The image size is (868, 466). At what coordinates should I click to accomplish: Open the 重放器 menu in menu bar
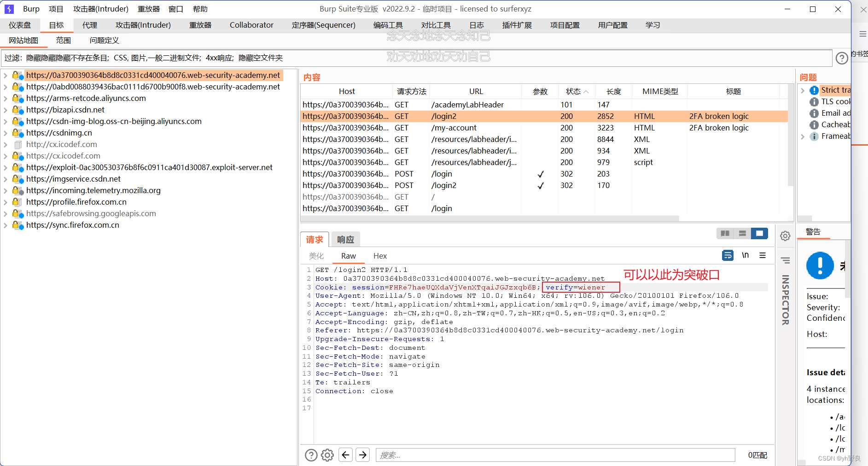149,9
